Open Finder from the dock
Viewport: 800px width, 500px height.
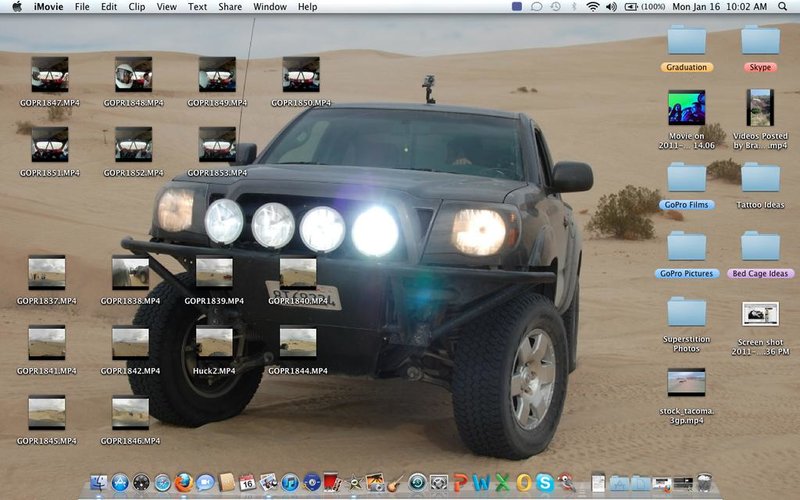coord(98,482)
